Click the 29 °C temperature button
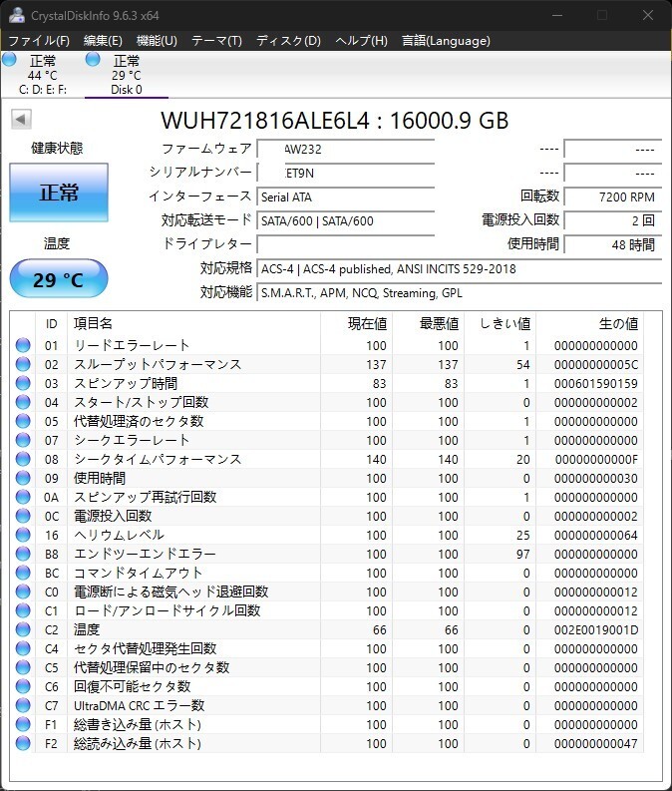Image resolution: width=672 pixels, height=791 pixels. 59,278
